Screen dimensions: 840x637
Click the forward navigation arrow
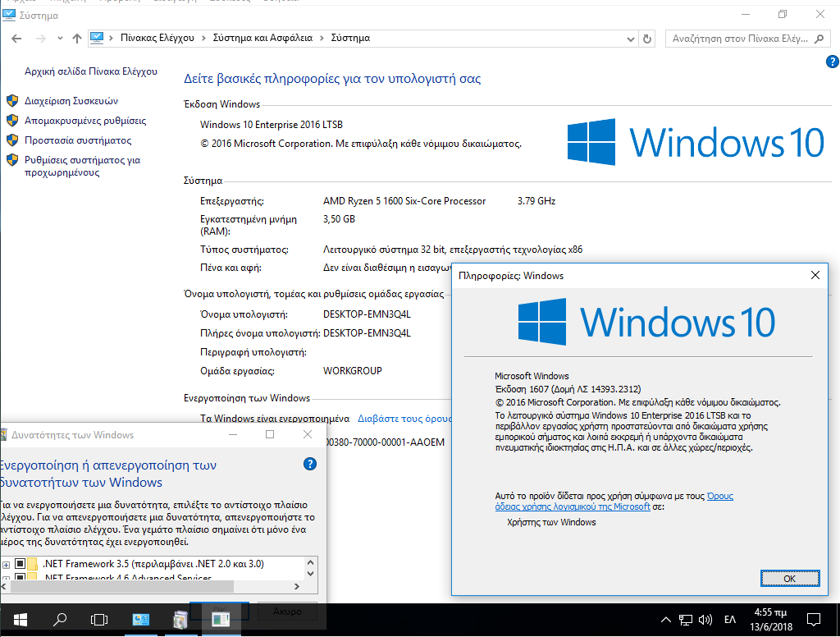coord(41,38)
